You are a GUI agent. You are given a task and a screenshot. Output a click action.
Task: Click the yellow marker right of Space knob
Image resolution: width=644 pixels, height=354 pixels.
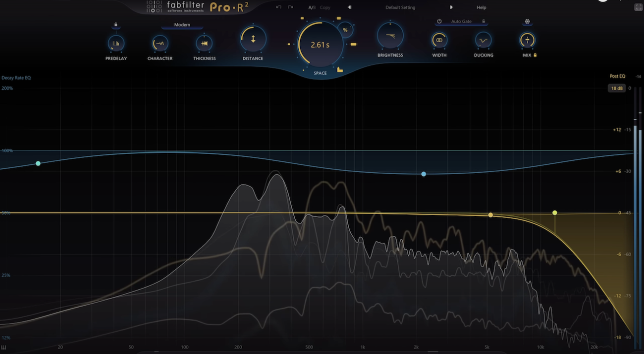(354, 45)
